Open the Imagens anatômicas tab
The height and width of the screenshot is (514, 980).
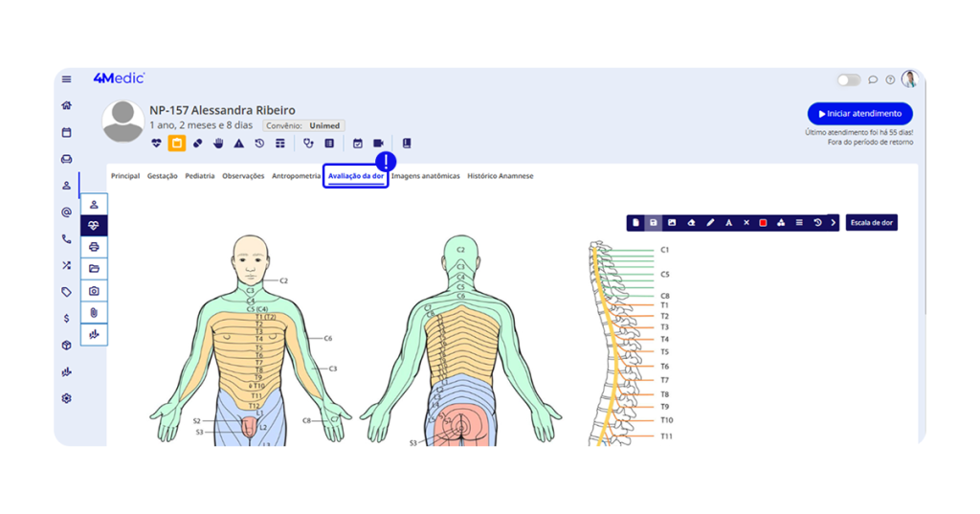click(x=425, y=176)
